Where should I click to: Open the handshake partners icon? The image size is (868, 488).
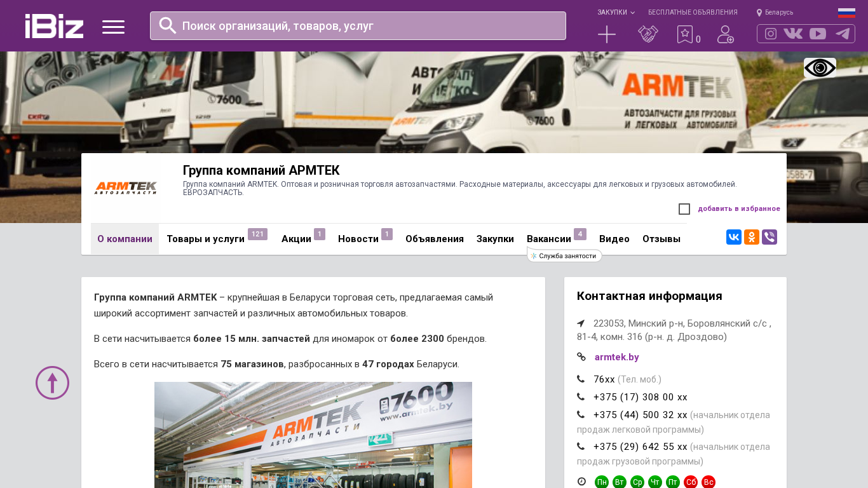pyautogui.click(x=648, y=34)
